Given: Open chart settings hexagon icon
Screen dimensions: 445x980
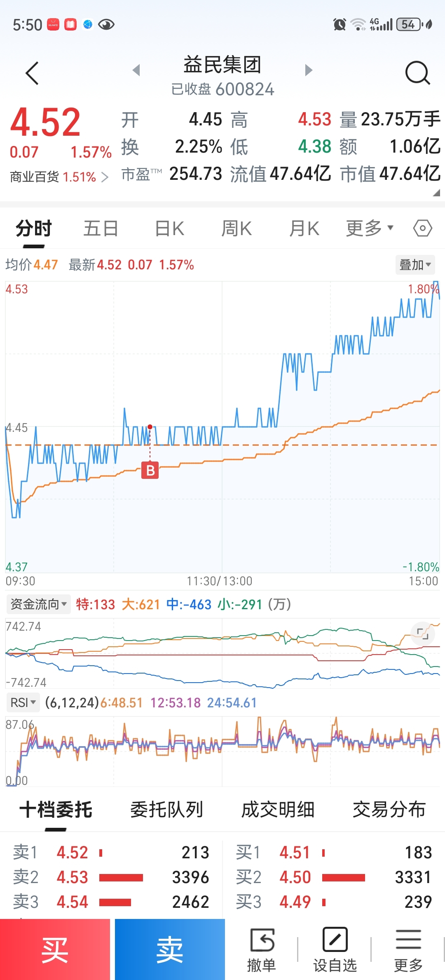Looking at the screenshot, I should 423,228.
